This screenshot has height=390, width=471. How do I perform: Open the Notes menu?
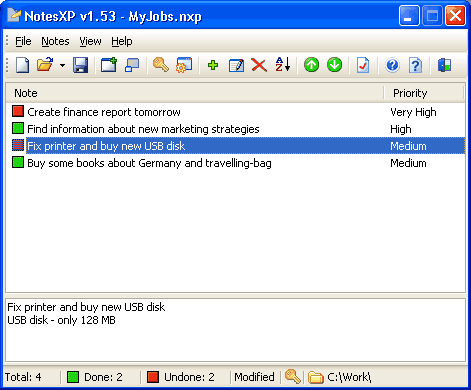[x=55, y=41]
